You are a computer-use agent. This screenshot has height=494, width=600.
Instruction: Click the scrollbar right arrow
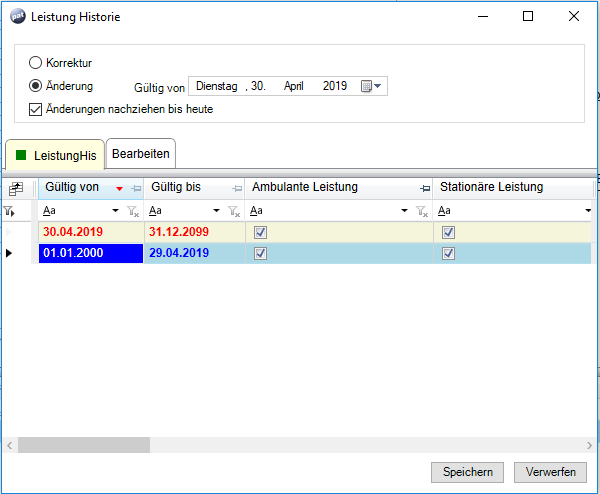[589, 445]
